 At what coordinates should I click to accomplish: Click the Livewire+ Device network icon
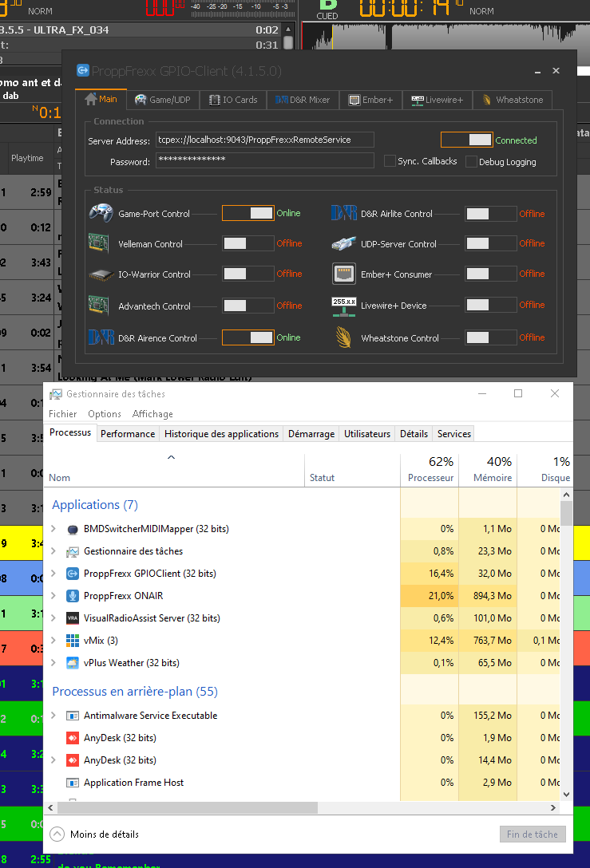point(344,306)
